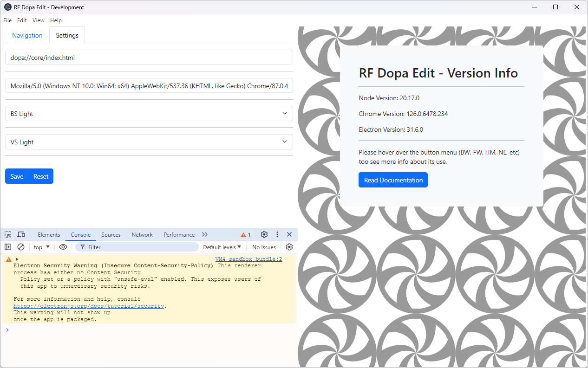Open the BS Light theme dropdown
Viewport: 588px width, 368px height.
149,114
